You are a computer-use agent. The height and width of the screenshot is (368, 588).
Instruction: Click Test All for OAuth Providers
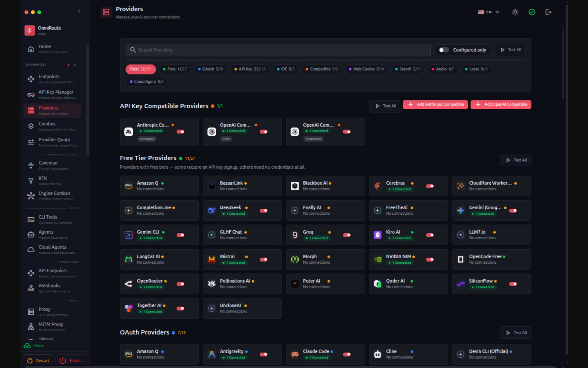pyautogui.click(x=515, y=333)
